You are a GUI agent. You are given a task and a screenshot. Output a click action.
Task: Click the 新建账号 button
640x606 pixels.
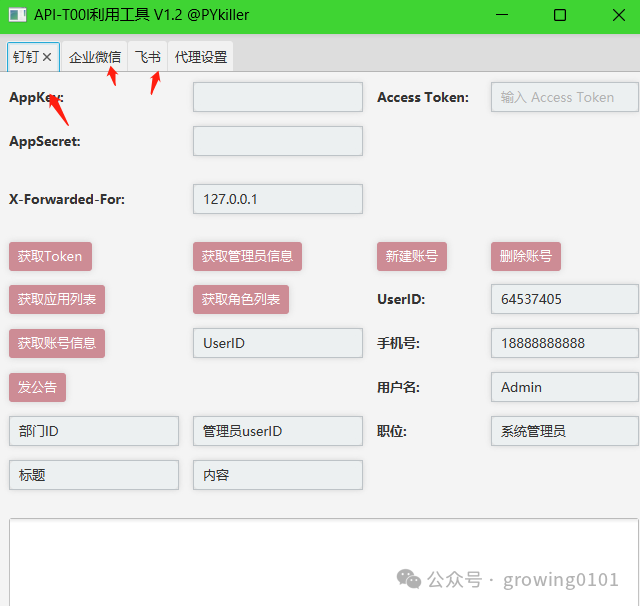[x=412, y=256]
